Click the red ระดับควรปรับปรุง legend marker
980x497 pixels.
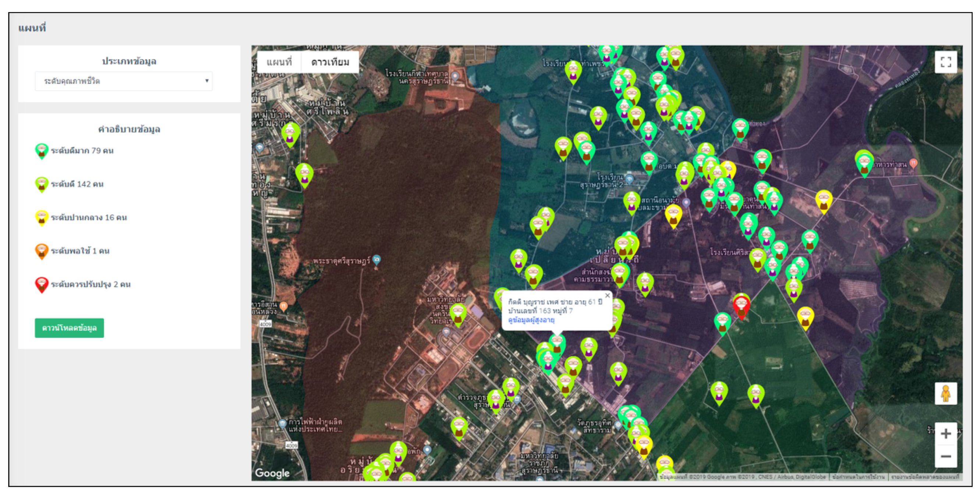click(x=42, y=285)
